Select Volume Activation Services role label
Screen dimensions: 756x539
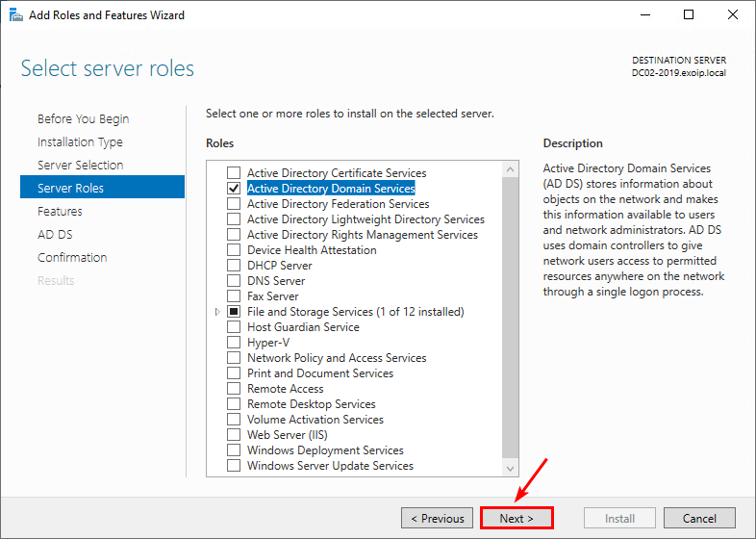click(x=315, y=420)
